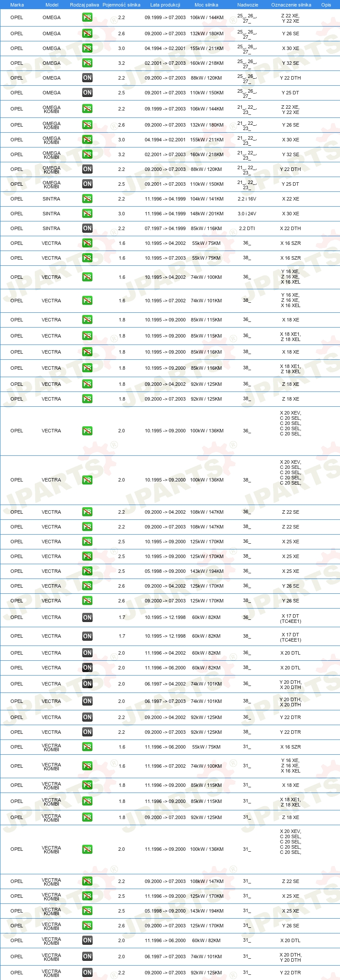This screenshot has width=340, height=980.
Task: Click petrol icon in Vectra Kombi 2.0 100kW row
Action: click(x=87, y=849)
